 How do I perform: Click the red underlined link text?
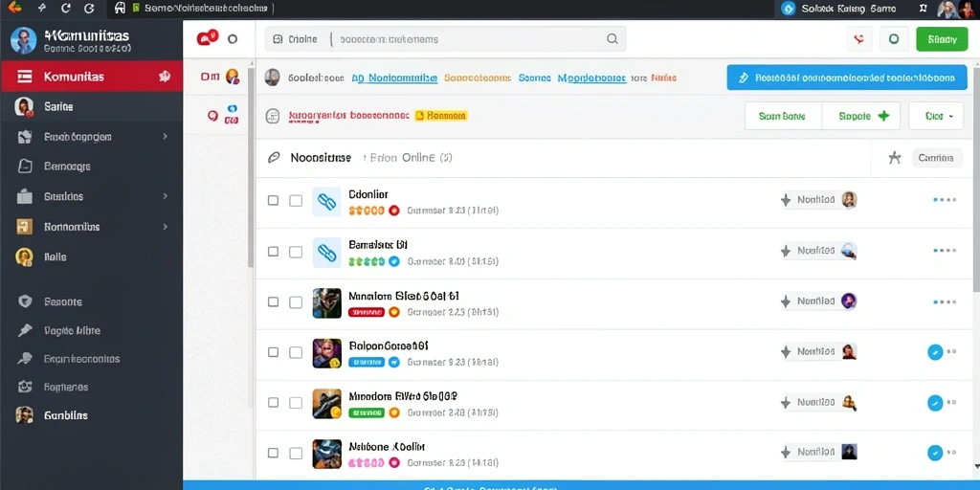pos(348,116)
